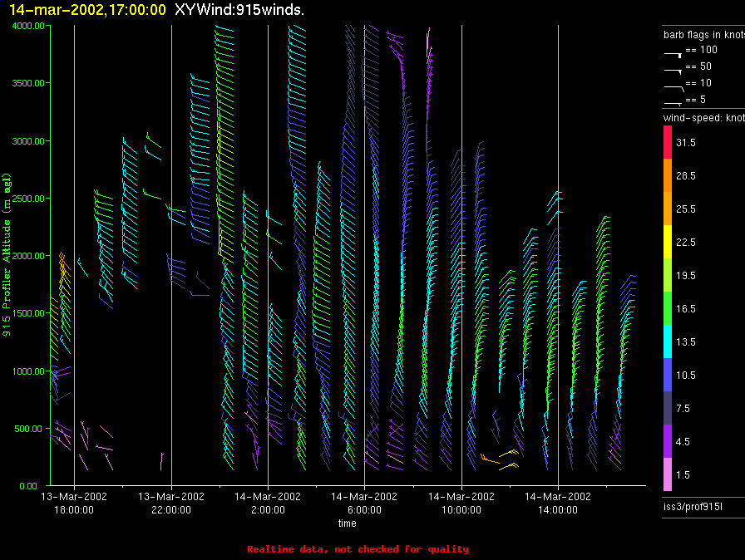Click the 13-Mar-2002 22:00:00 time label
This screenshot has width=745, height=560.
[x=171, y=503]
